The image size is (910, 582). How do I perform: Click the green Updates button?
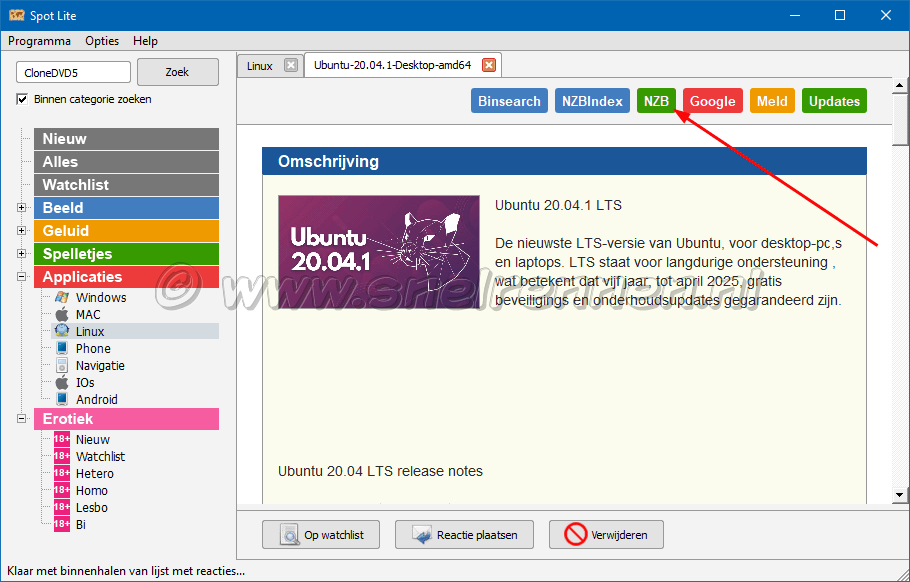point(834,101)
